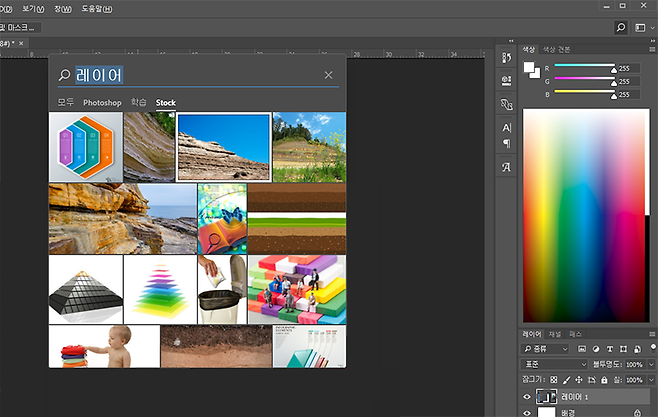Open the Color panel flyout menu
The height and width of the screenshot is (417, 658).
pos(651,49)
